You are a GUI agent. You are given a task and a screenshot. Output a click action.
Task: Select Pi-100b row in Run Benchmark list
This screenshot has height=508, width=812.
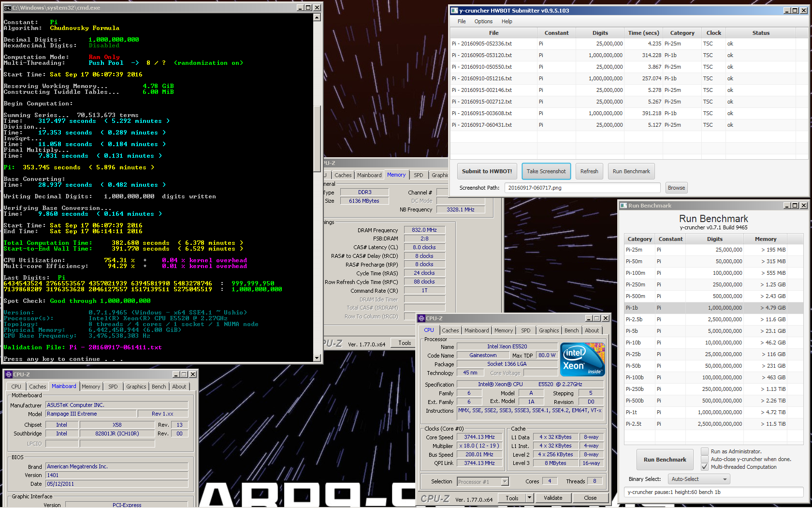click(x=713, y=377)
